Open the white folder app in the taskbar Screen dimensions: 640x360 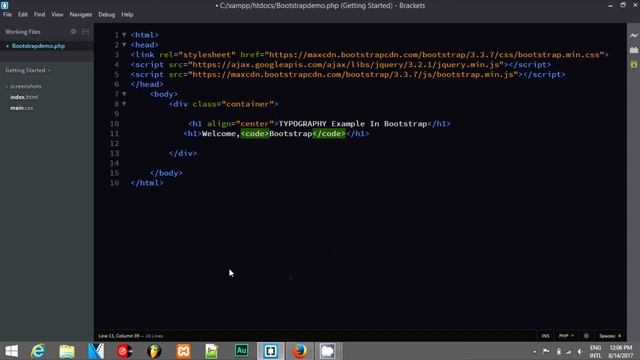pyautogui.click(x=327, y=351)
